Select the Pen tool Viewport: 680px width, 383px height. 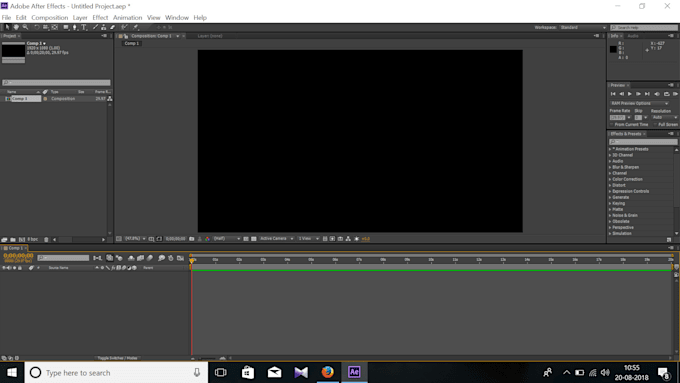point(75,27)
